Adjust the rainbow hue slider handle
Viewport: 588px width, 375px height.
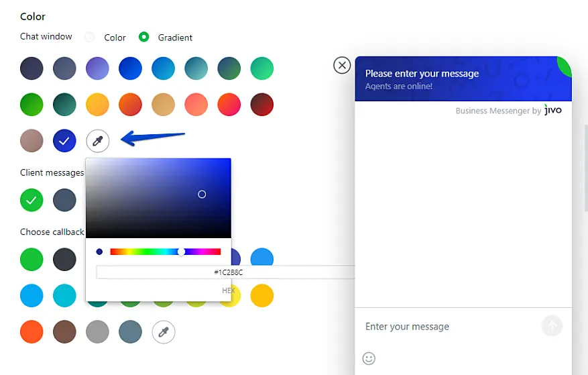[182, 252]
